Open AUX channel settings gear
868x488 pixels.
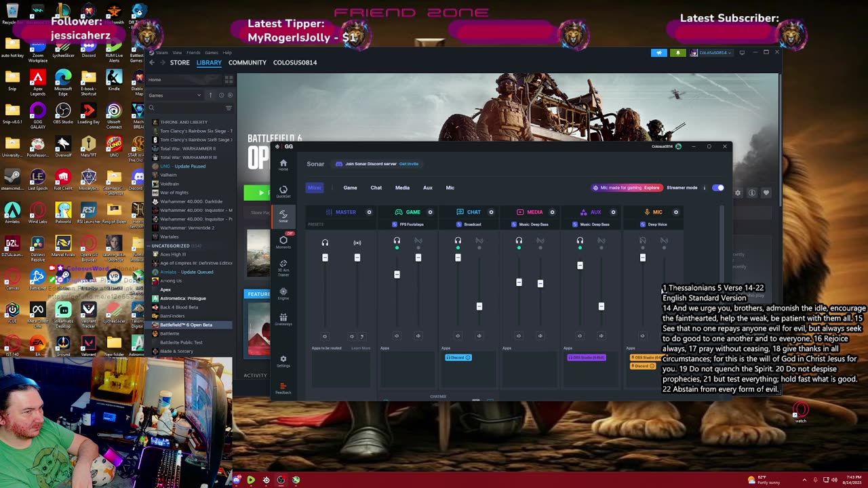613,212
